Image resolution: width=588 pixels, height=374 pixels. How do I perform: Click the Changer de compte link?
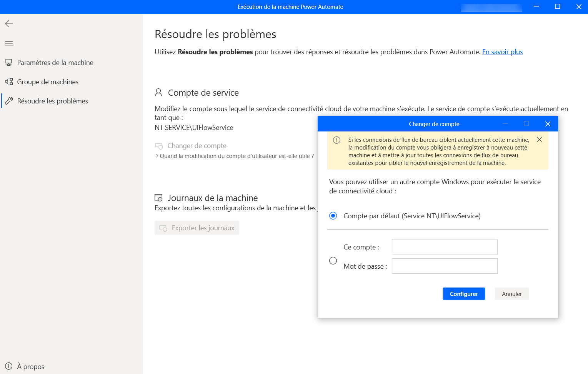point(197,146)
